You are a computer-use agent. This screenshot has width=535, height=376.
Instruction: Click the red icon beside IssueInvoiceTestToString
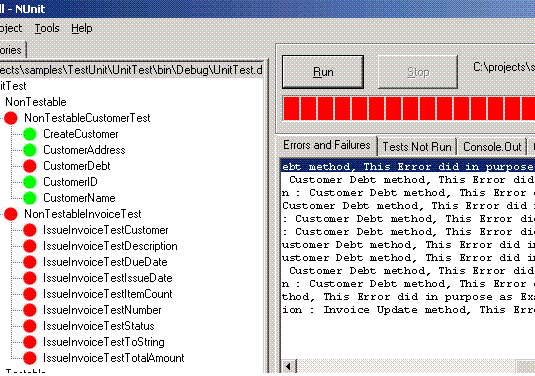point(30,342)
